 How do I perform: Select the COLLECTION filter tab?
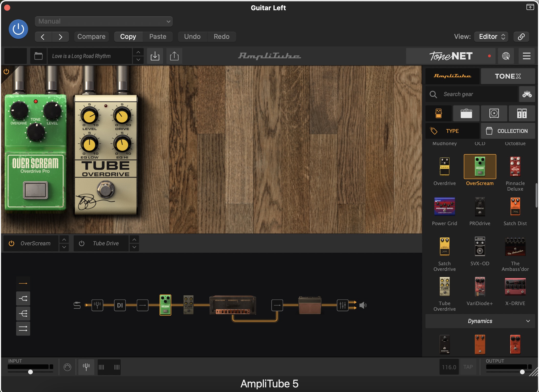[x=508, y=131]
